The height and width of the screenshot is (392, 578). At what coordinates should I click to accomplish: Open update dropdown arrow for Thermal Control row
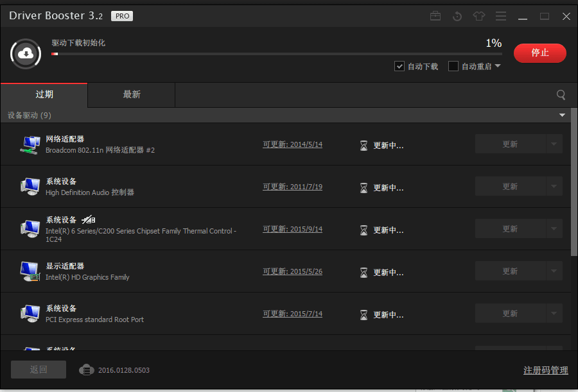[554, 229]
